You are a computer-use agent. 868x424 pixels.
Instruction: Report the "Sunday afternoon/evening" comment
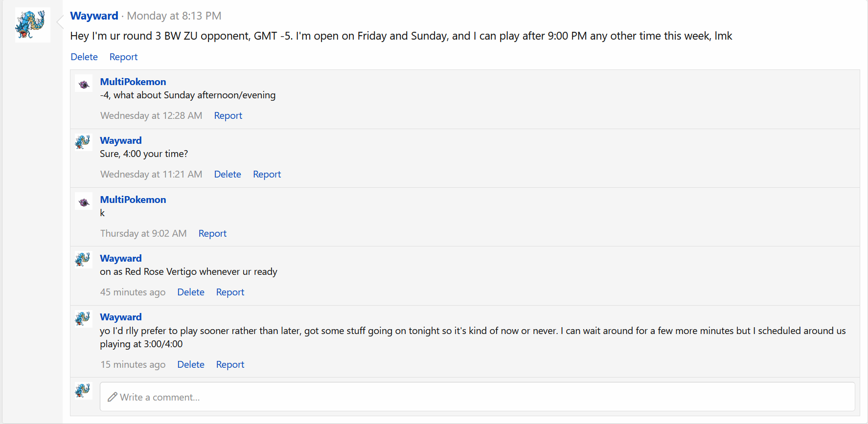pyautogui.click(x=228, y=115)
